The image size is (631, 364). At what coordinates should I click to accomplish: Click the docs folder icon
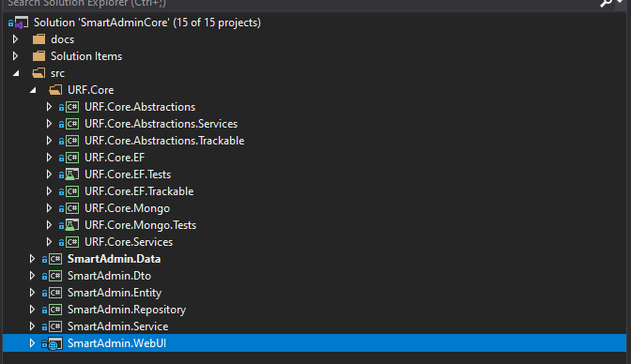pyautogui.click(x=38, y=39)
